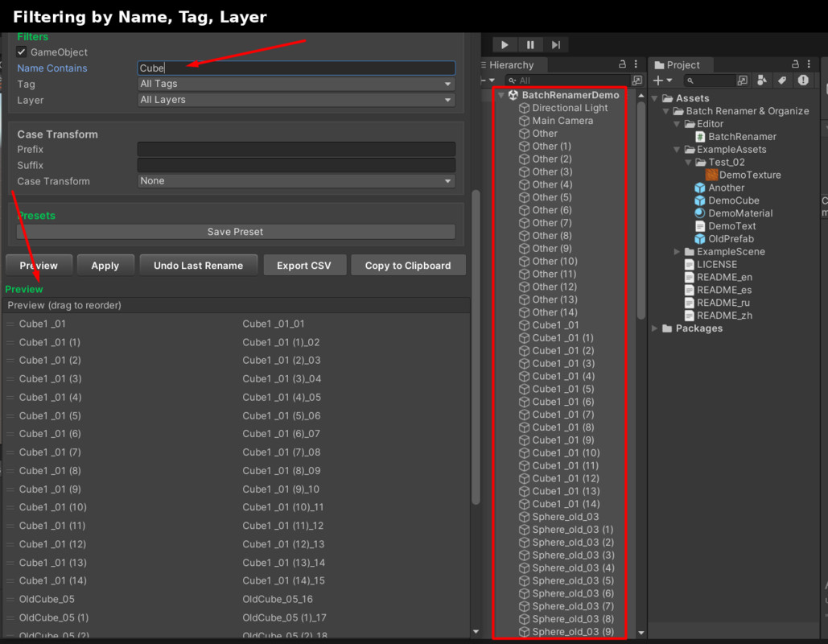
Task: Click the Preview button
Action: (39, 265)
